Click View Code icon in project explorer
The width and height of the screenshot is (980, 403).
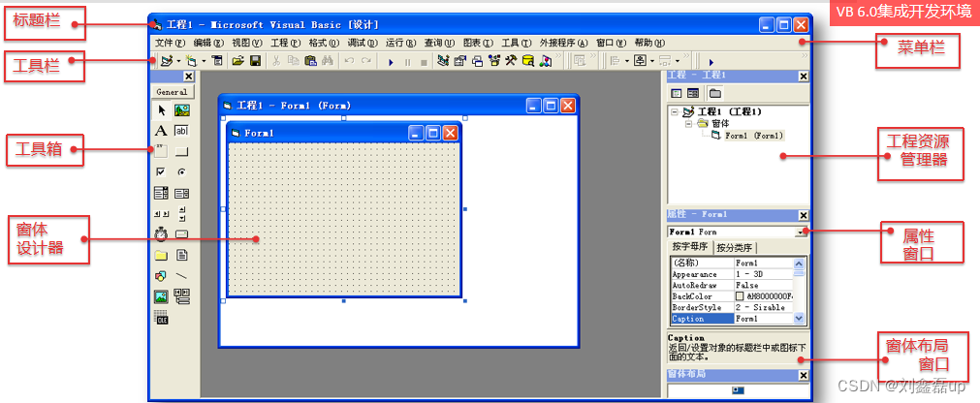coord(677,93)
